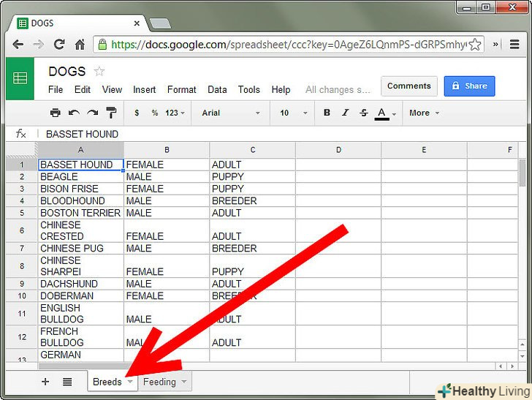Select column B header
Image resolution: width=532 pixels, height=400 pixels.
click(x=167, y=150)
